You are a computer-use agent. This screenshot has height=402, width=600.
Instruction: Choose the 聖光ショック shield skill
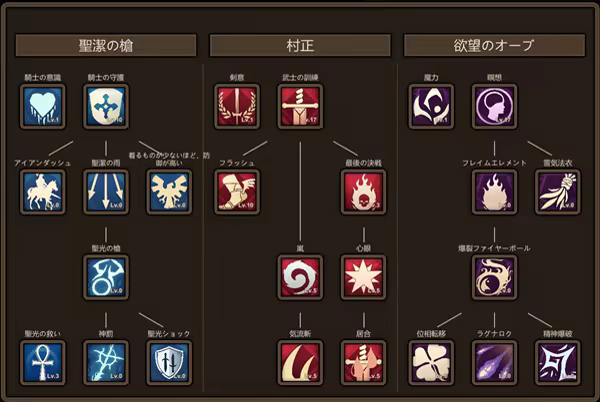169,363
